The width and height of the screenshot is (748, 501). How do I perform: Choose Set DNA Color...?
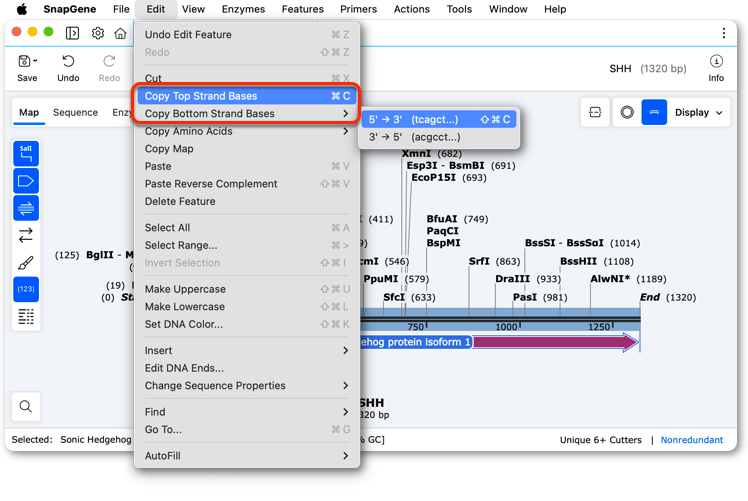247,324
